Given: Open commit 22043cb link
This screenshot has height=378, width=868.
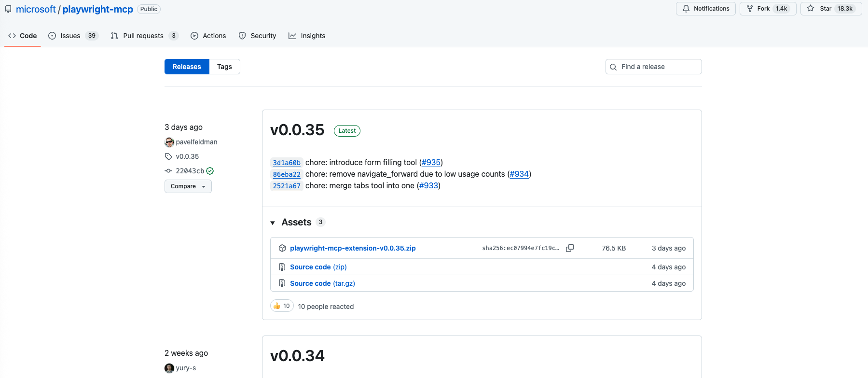Looking at the screenshot, I should [190, 171].
